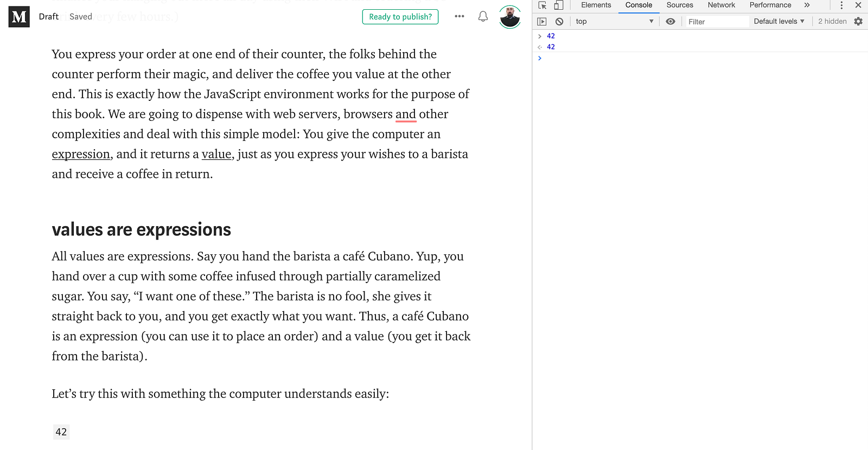Open the Default levels dropdown
The height and width of the screenshot is (450, 868).
[x=779, y=22]
